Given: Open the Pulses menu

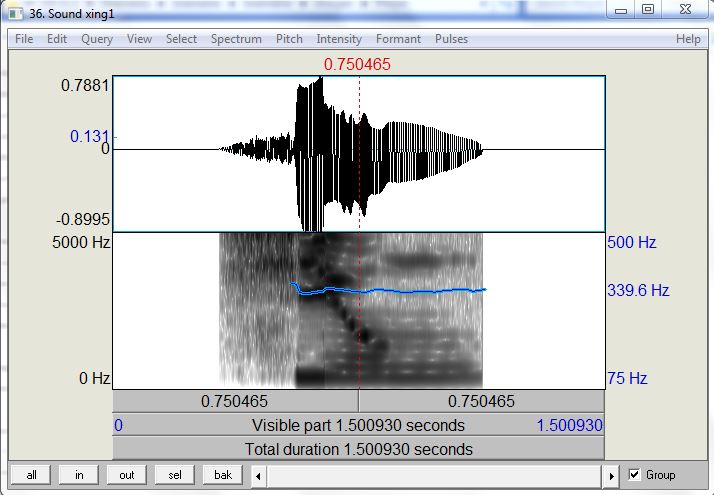Looking at the screenshot, I should 451,39.
